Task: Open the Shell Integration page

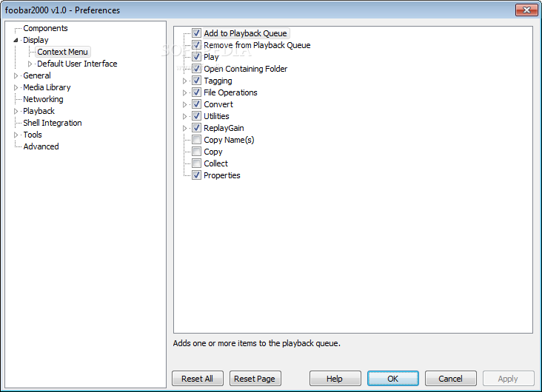Action: click(52, 123)
